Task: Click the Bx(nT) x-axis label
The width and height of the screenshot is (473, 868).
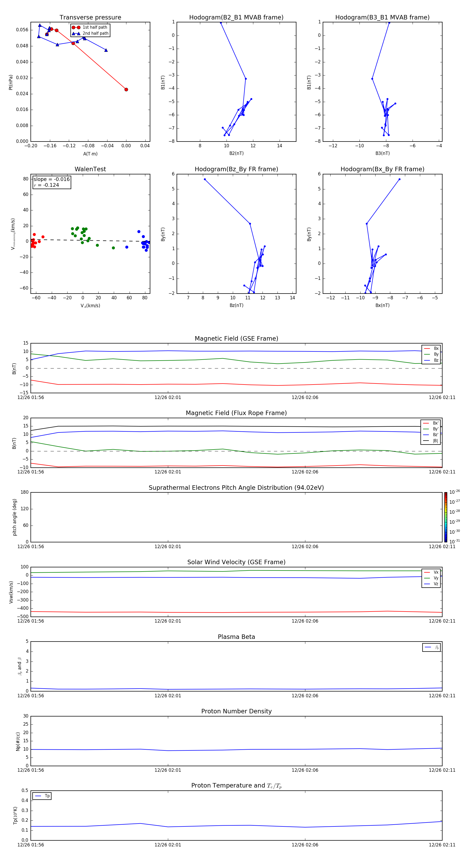Action: point(382,305)
